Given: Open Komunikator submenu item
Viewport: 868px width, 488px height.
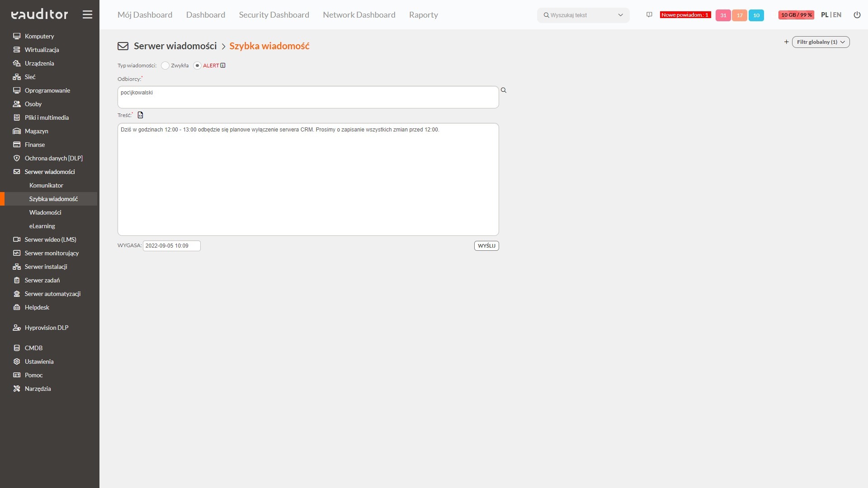Looking at the screenshot, I should point(46,185).
